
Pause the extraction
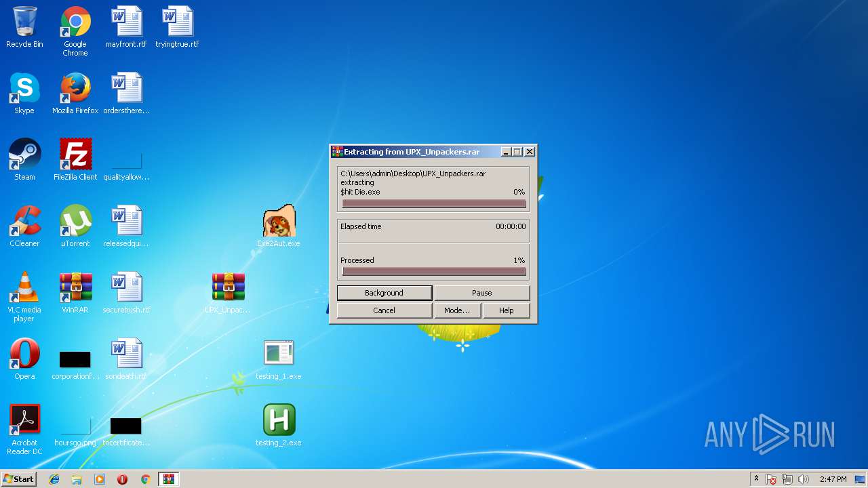[x=482, y=293]
